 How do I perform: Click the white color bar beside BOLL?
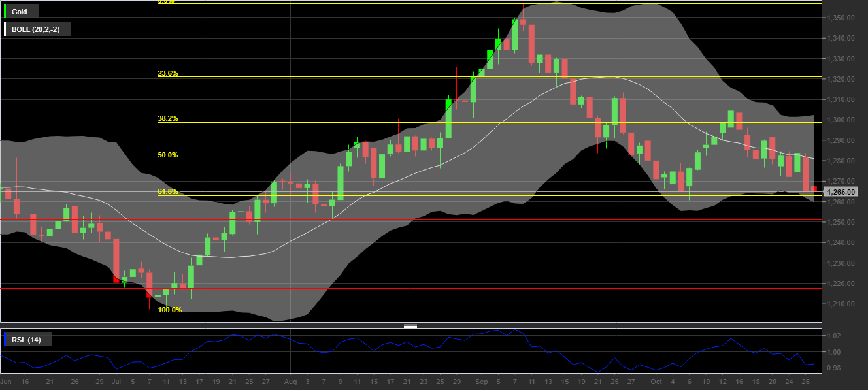click(6, 29)
